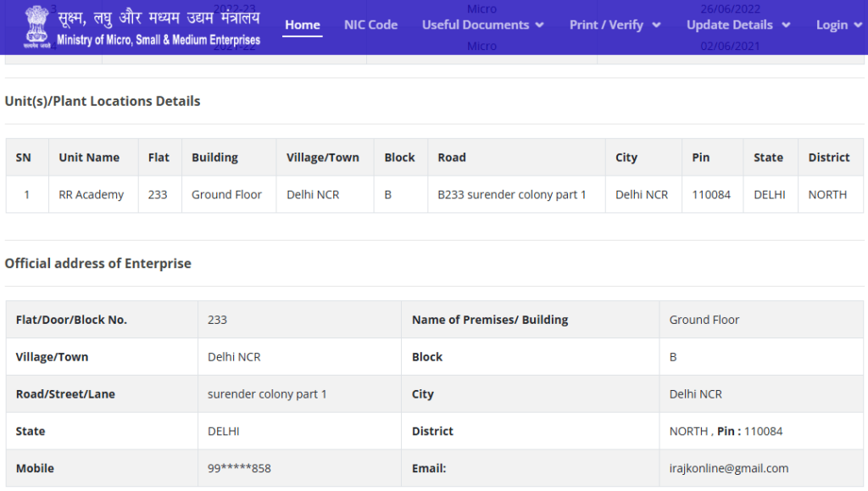Click the national emblem logo in the header
868x491 pixels.
(36, 25)
